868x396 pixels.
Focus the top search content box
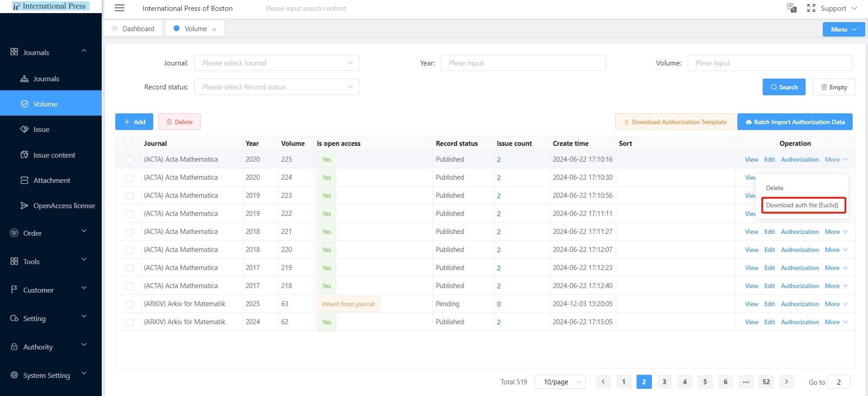(x=306, y=9)
